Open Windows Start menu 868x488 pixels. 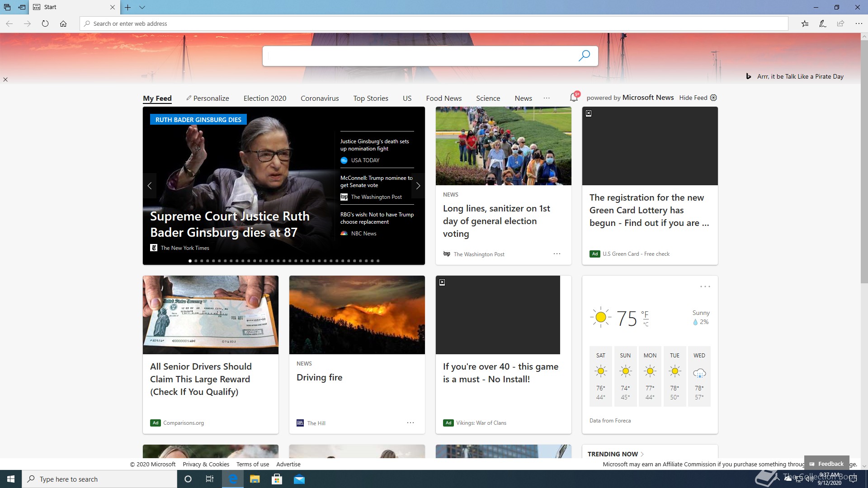click(11, 479)
